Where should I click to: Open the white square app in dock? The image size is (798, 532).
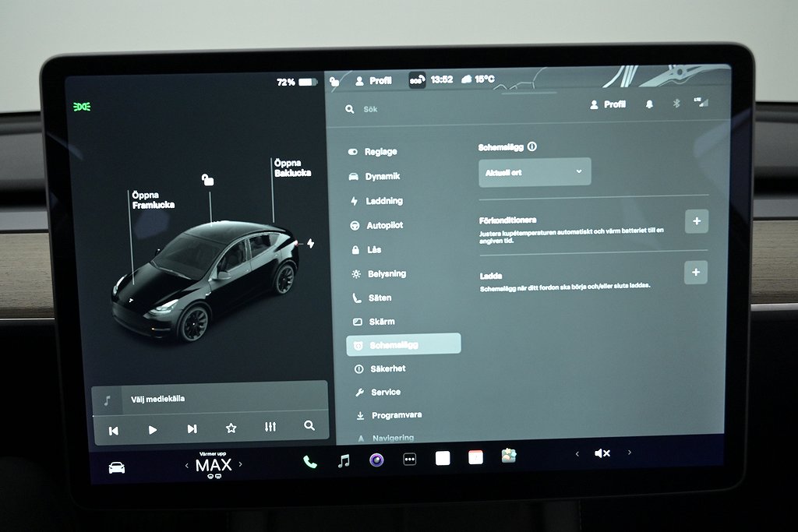(x=443, y=458)
